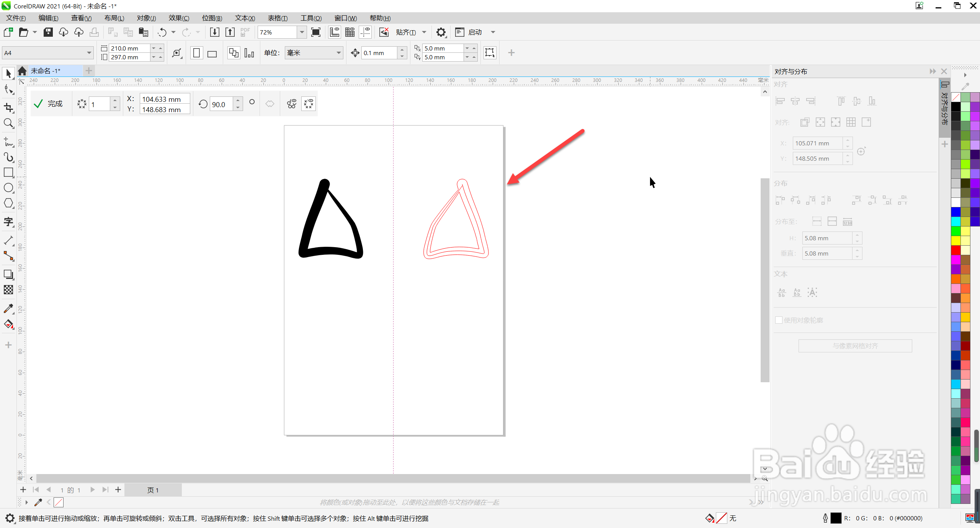Image resolution: width=980 pixels, height=528 pixels.
Task: Switch page to portrait orientation
Action: click(196, 53)
